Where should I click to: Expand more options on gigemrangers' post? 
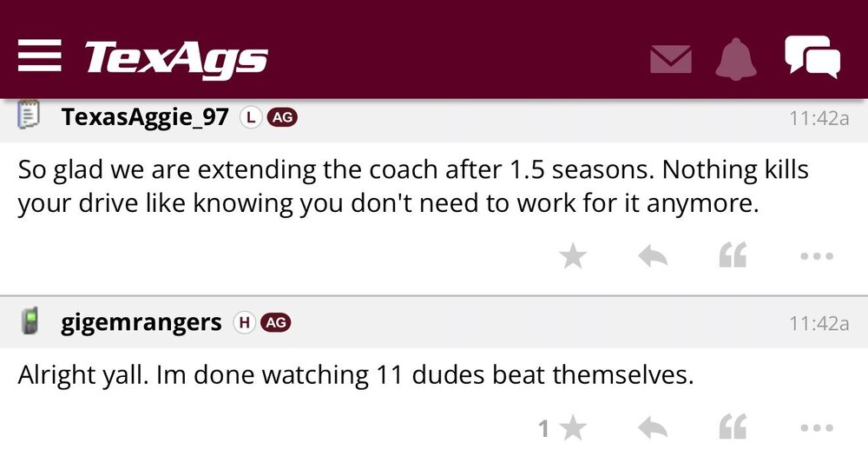[816, 427]
